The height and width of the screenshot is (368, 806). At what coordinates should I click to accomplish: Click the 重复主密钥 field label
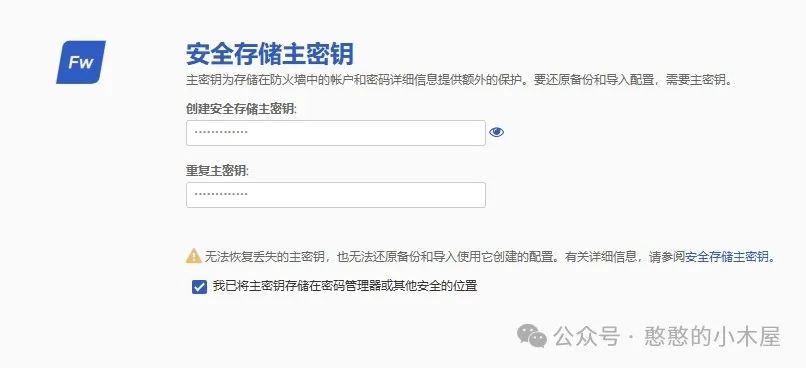217,171
